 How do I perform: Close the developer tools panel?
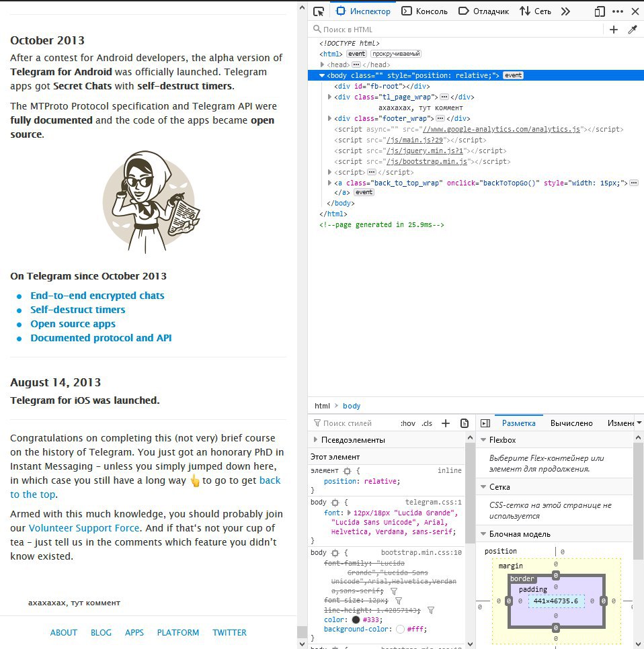pyautogui.click(x=635, y=11)
